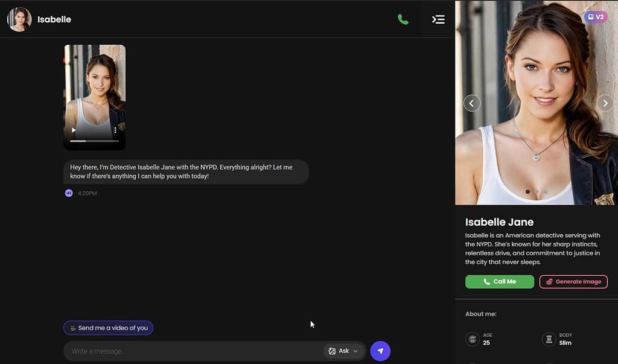
Task: Open the Ask dropdown in the message box
Action: coord(343,351)
